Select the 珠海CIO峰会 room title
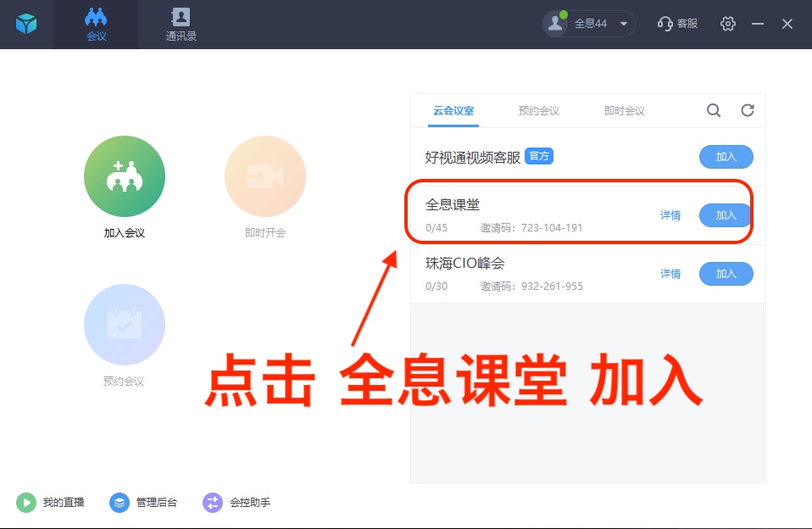The image size is (812, 529). pos(465,263)
